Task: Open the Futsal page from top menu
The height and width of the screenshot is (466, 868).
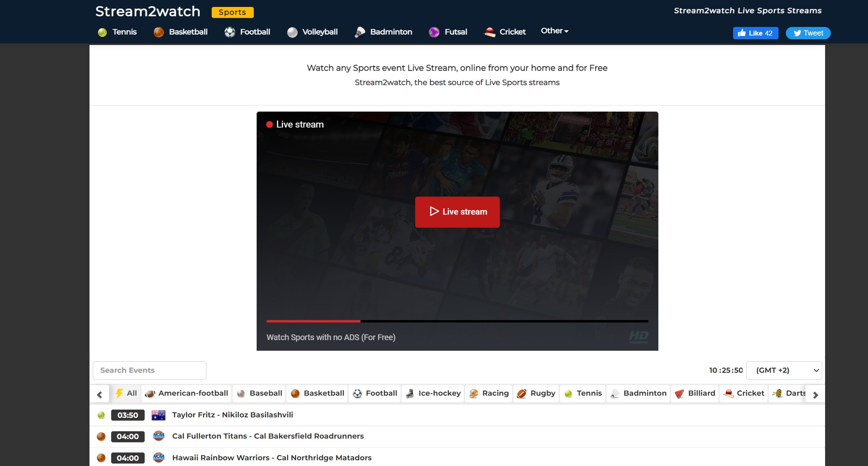Action: 456,32
